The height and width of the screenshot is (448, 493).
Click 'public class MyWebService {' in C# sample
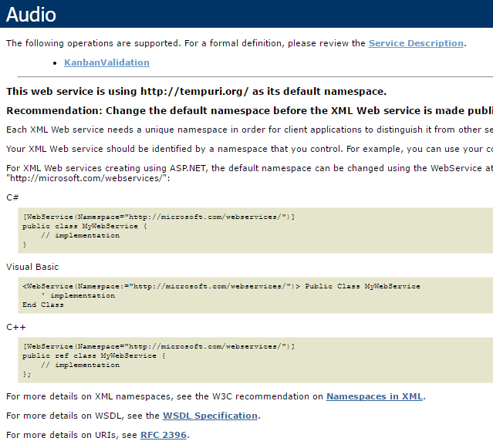coord(84,227)
